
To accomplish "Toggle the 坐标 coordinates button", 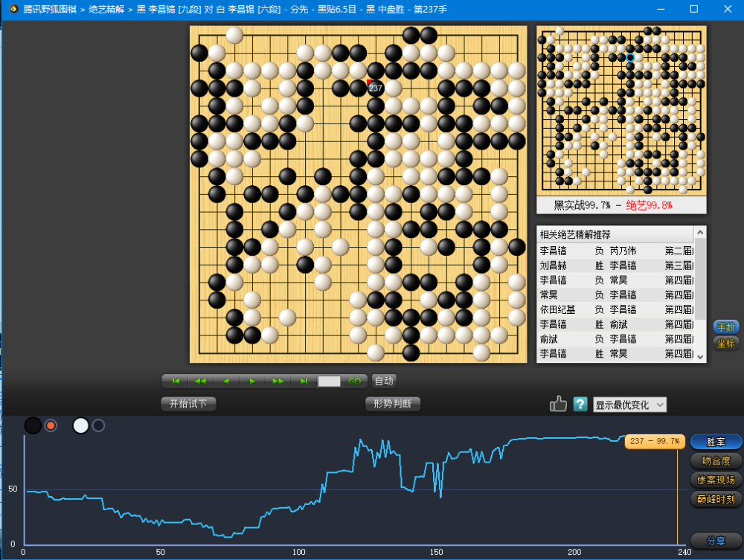I will (725, 344).
